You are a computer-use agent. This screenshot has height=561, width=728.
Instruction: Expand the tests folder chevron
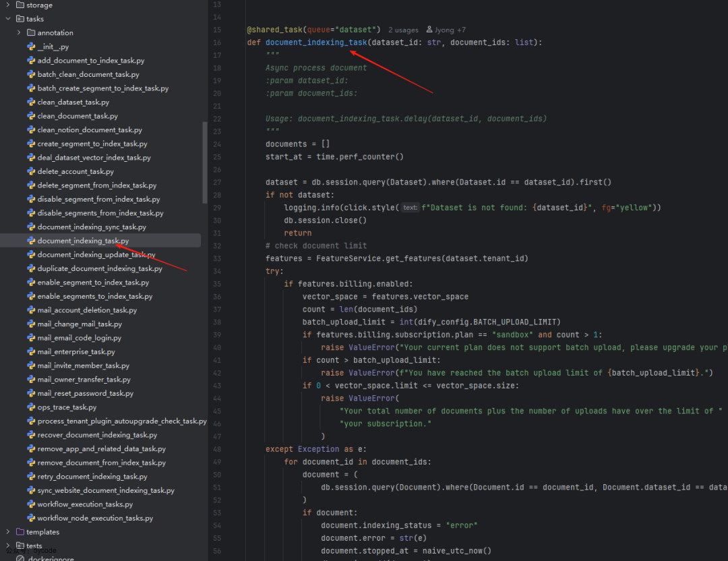[8, 545]
